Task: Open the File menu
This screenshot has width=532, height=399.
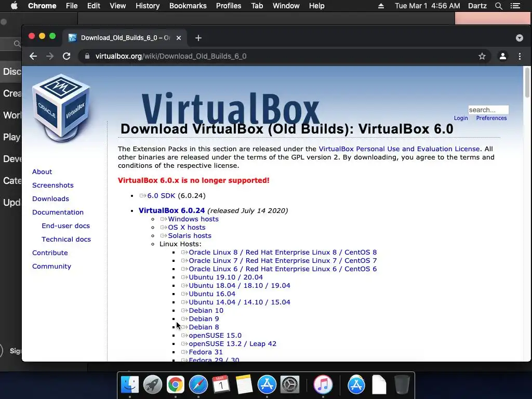Action: click(x=72, y=6)
